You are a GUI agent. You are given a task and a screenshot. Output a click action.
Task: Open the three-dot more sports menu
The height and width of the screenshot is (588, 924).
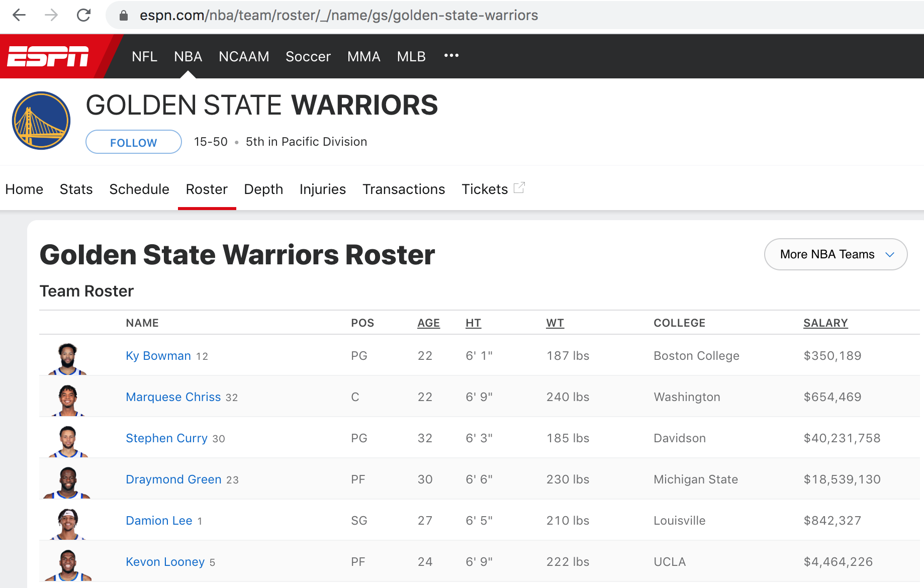[451, 56]
